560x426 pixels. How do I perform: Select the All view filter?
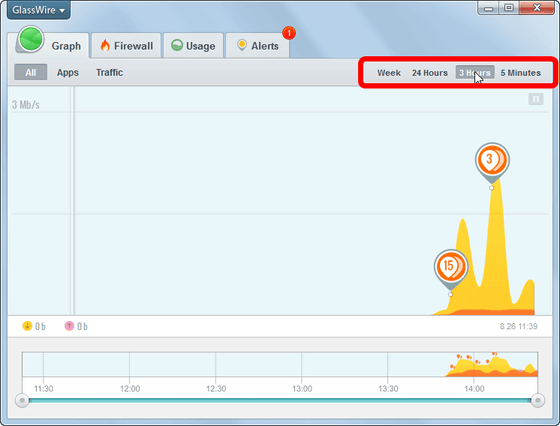[31, 72]
